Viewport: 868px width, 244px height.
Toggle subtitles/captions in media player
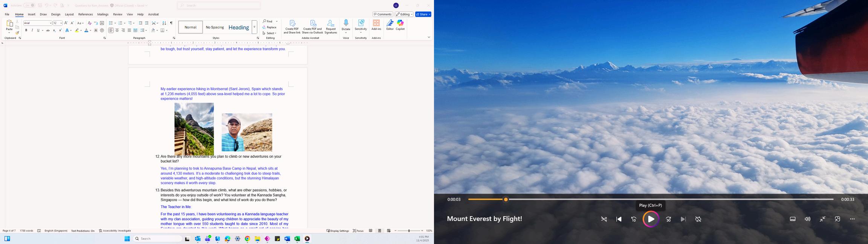[793, 219]
